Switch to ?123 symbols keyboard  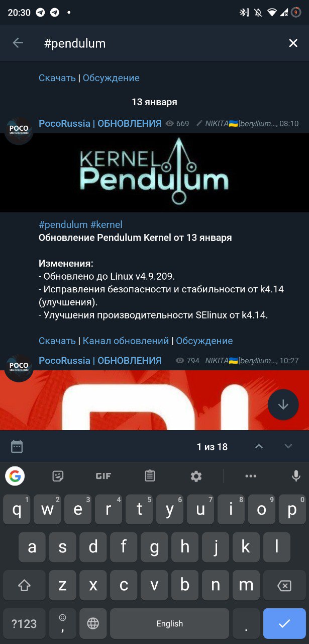coord(24,624)
